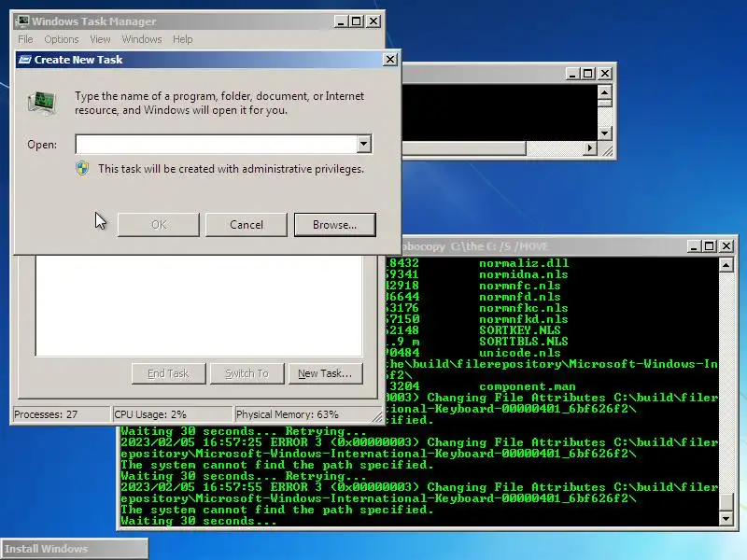Click the normaliz.dll line in console
Viewport: 747px width, 560px height.
(x=524, y=263)
